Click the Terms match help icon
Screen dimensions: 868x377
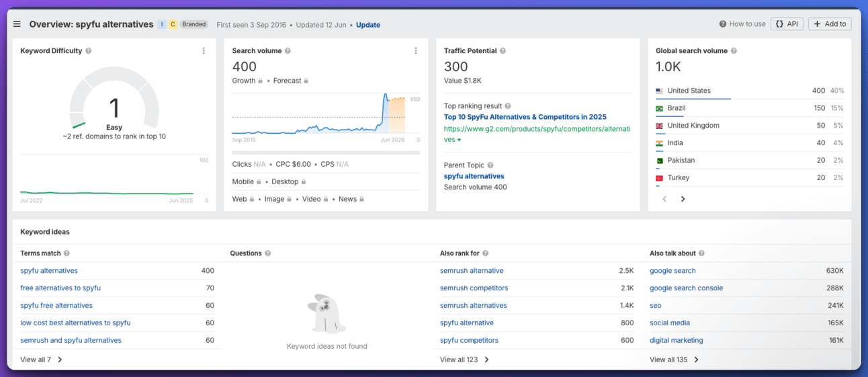pos(67,253)
